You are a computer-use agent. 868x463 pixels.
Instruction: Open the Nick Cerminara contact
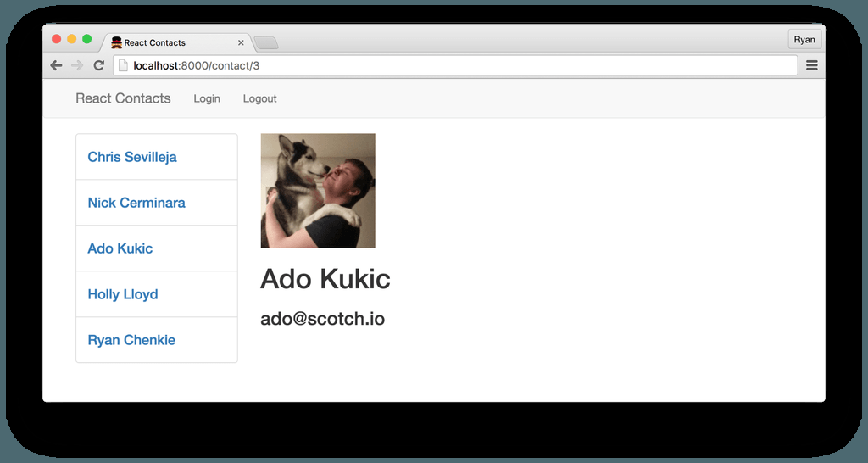click(157, 203)
